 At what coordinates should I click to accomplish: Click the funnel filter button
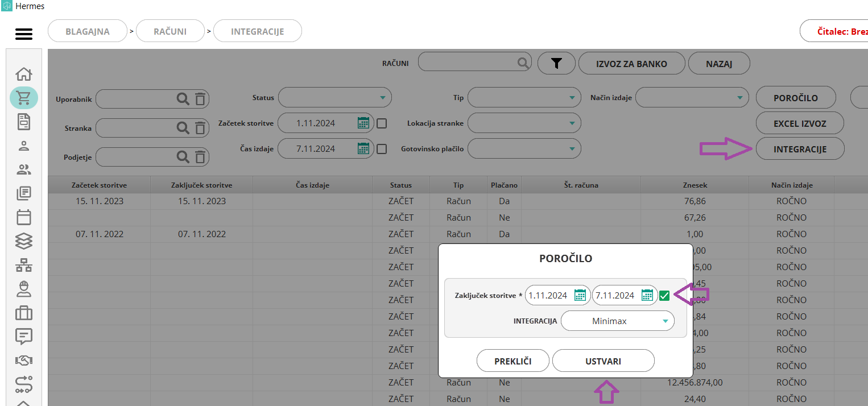click(556, 64)
